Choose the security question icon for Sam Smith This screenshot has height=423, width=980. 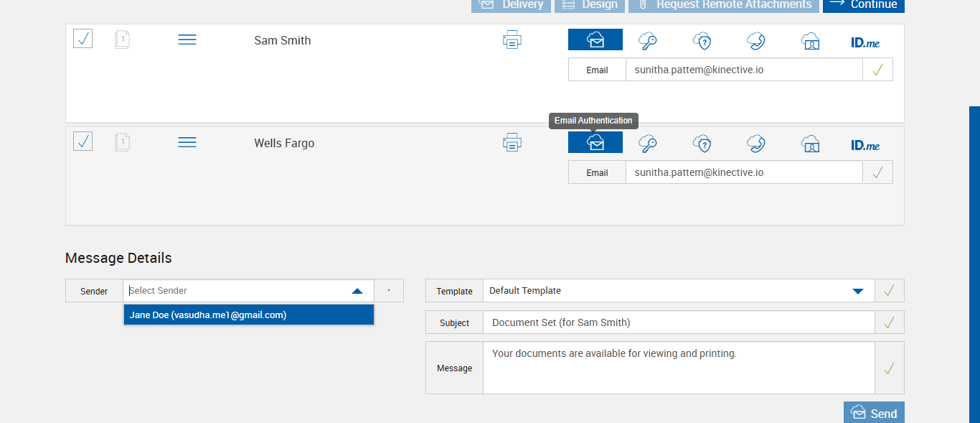pos(702,41)
